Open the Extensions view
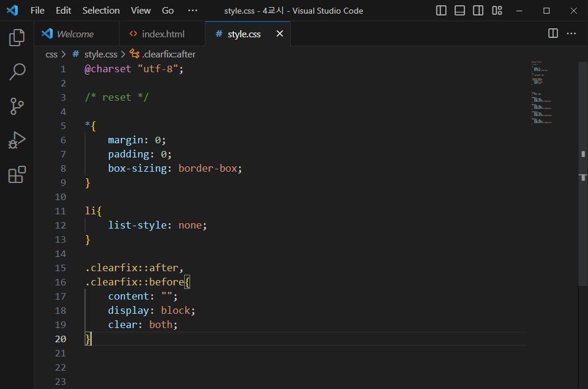The width and height of the screenshot is (588, 389). (17, 175)
